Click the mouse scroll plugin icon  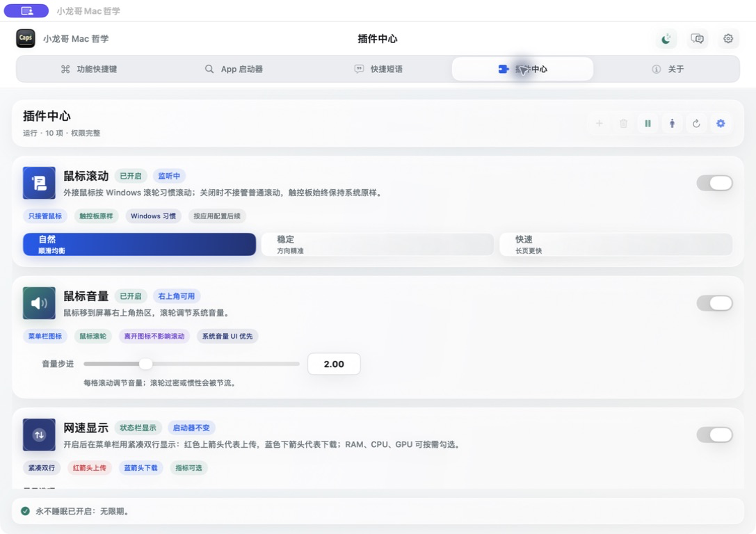39,183
